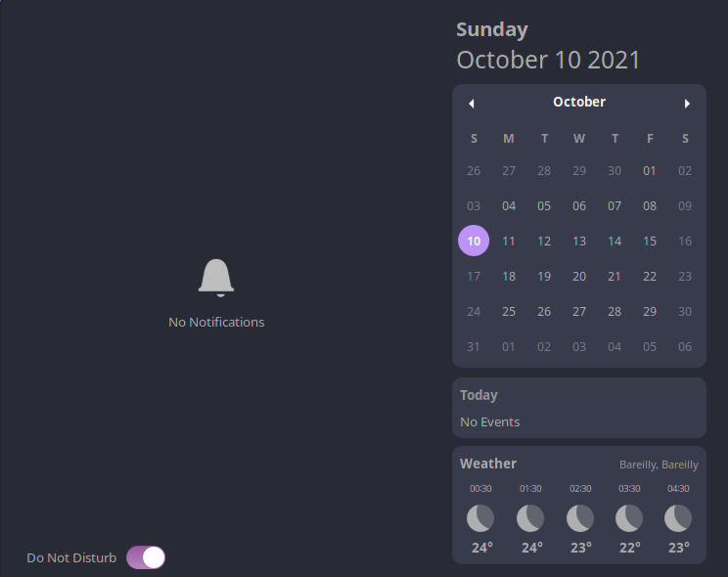728x577 pixels.
Task: Click the 24° temperature under 01:30
Action: (x=531, y=548)
